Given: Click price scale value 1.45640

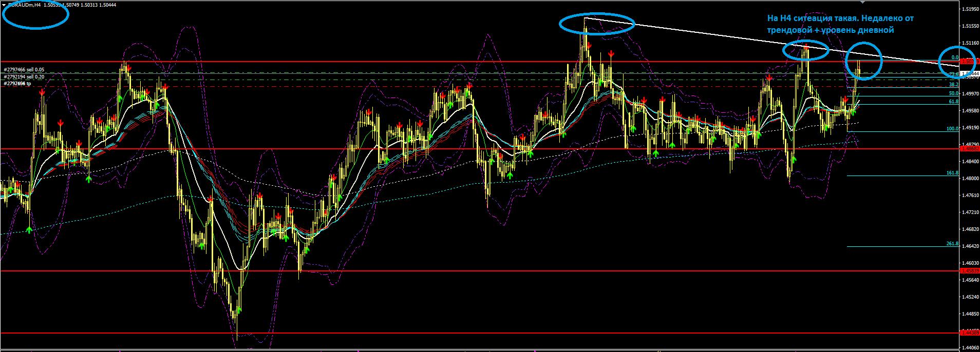Looking at the screenshot, I should click(x=970, y=280).
